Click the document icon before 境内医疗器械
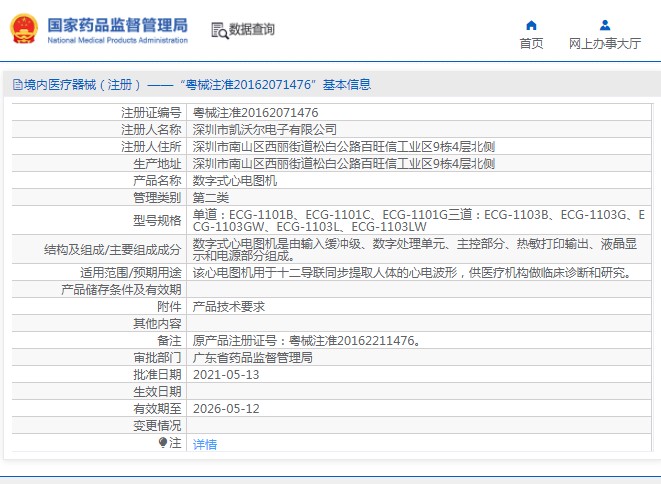661x484 pixels. pos(18,85)
